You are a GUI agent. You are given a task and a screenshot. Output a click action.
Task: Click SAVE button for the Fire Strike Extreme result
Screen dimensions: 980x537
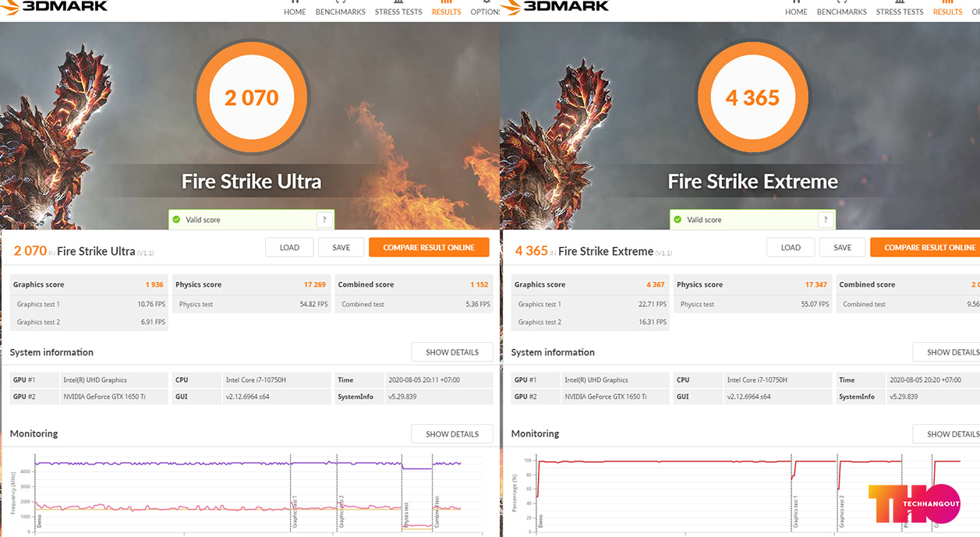(x=842, y=248)
